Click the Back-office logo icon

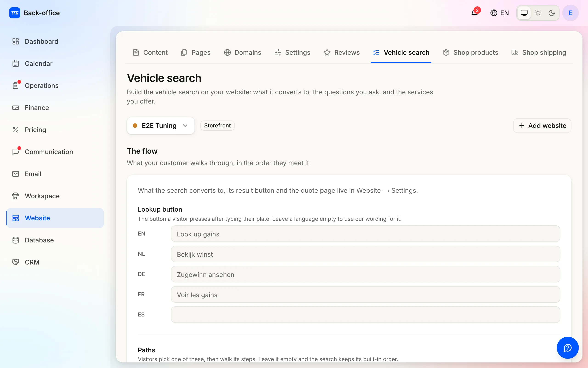(14, 13)
